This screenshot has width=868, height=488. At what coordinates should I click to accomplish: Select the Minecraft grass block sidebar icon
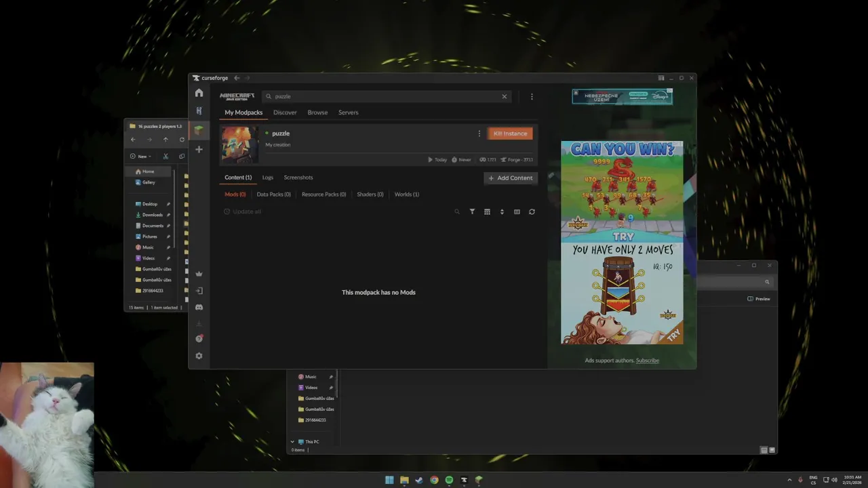(x=199, y=129)
